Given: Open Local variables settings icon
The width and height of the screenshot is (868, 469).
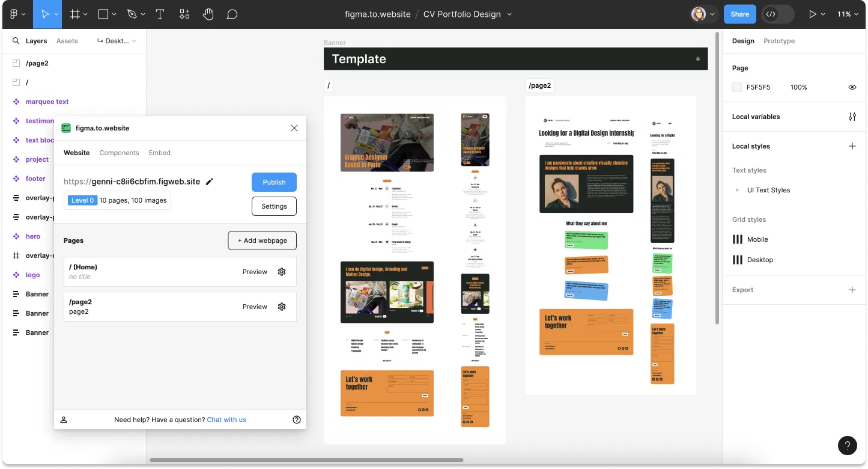Looking at the screenshot, I should (x=852, y=117).
